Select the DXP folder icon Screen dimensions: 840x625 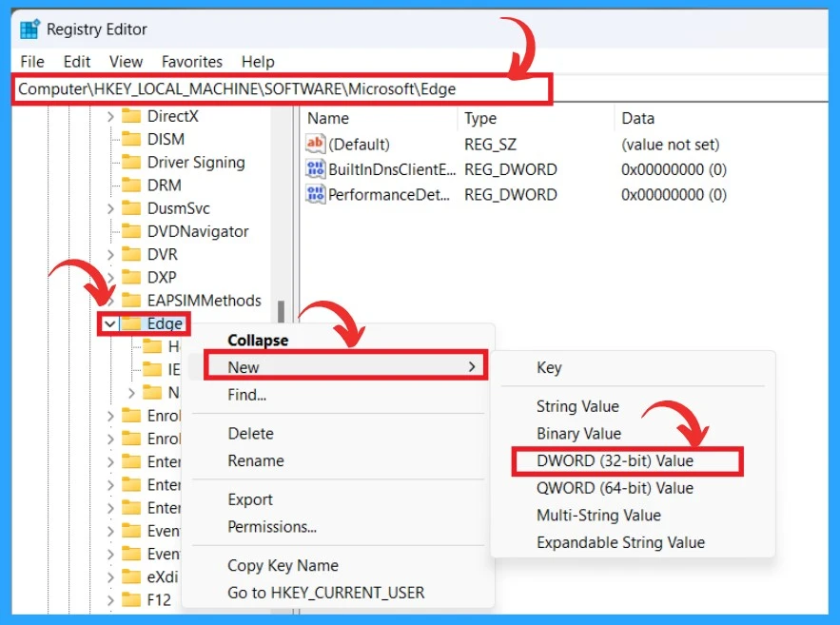click(131, 278)
